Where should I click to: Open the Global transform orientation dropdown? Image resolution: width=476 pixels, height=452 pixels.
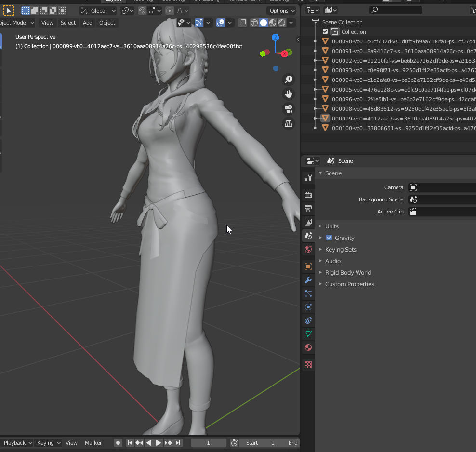pos(98,11)
